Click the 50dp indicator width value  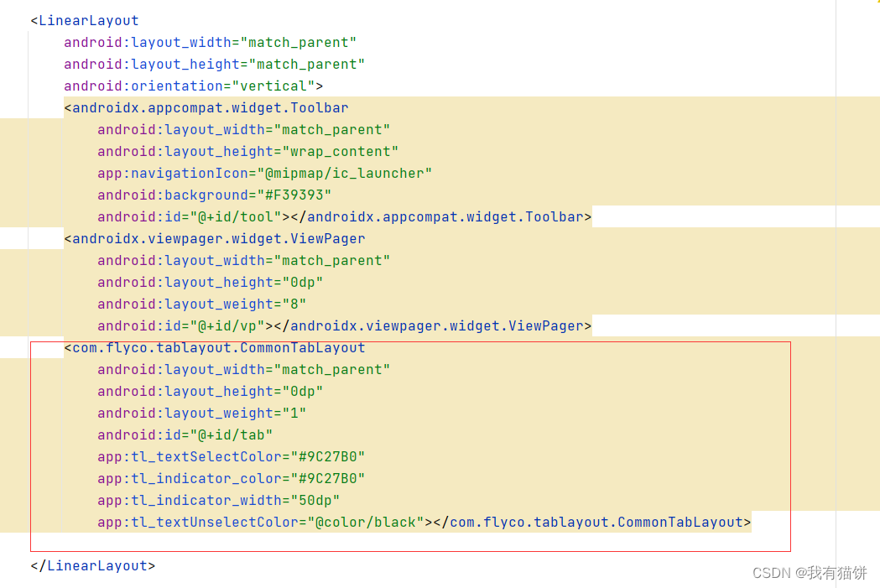click(x=316, y=500)
